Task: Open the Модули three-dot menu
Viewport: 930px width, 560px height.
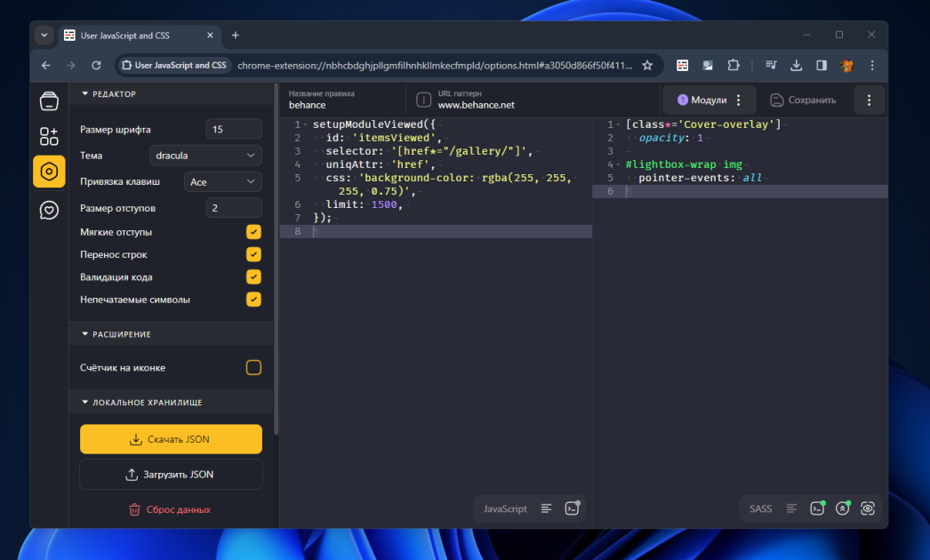Action: click(739, 100)
